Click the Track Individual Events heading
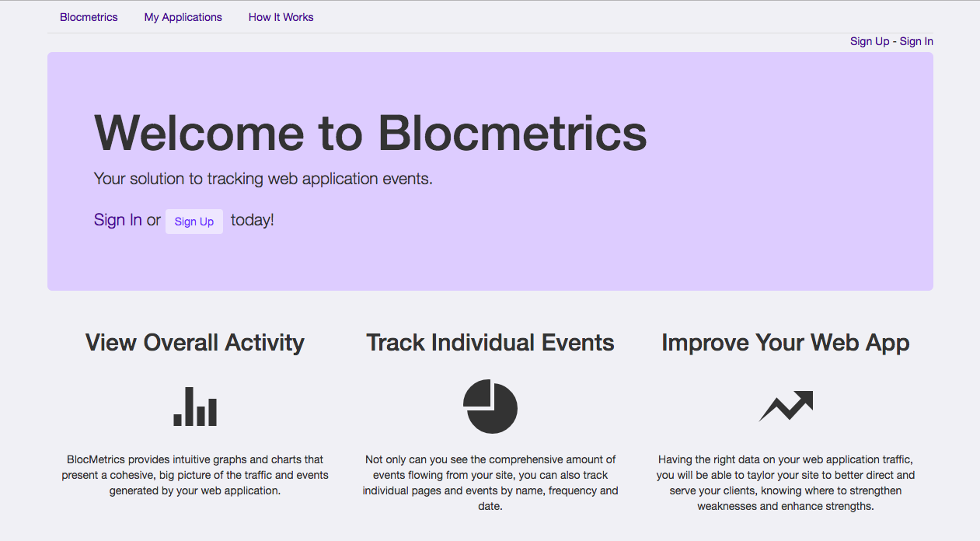Screen dimensions: 980x541 click(490, 343)
